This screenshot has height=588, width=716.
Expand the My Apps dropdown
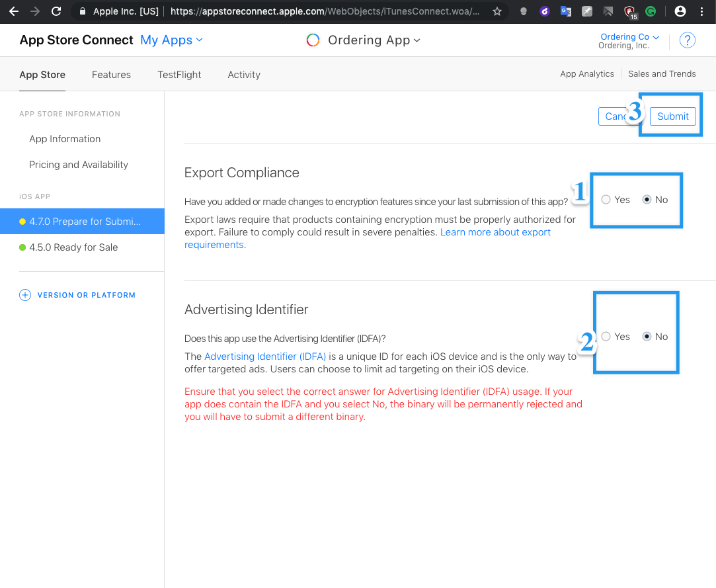point(171,40)
